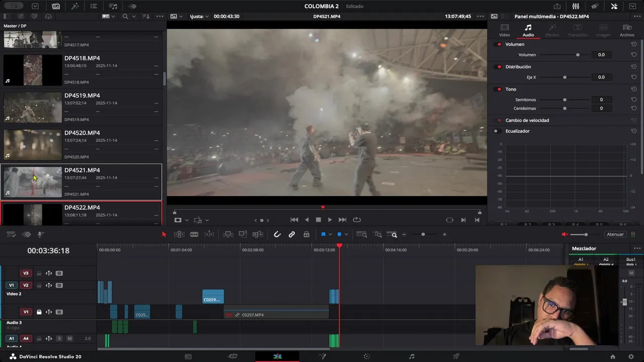This screenshot has height=362, width=644.
Task: Click the Overwrite clip tool
Action: coord(243,234)
